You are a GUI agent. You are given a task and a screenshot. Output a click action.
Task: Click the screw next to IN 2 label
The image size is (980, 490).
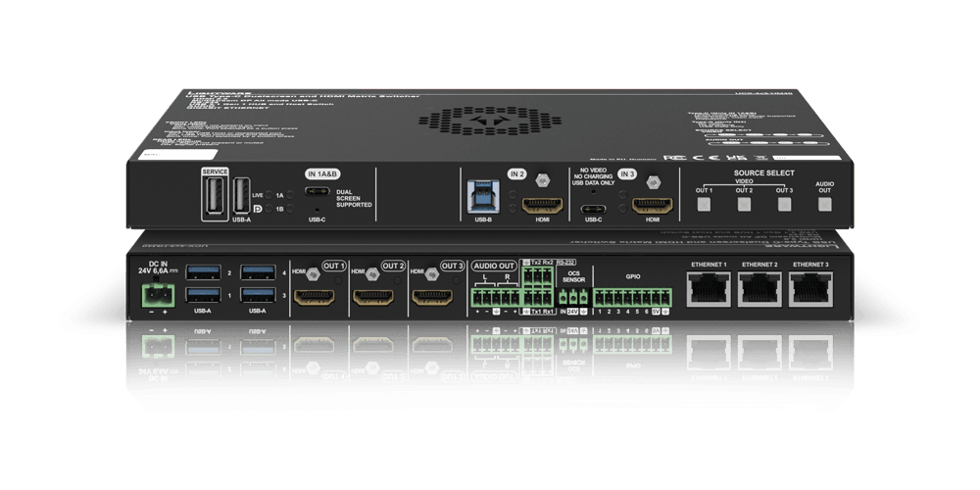click(x=543, y=180)
